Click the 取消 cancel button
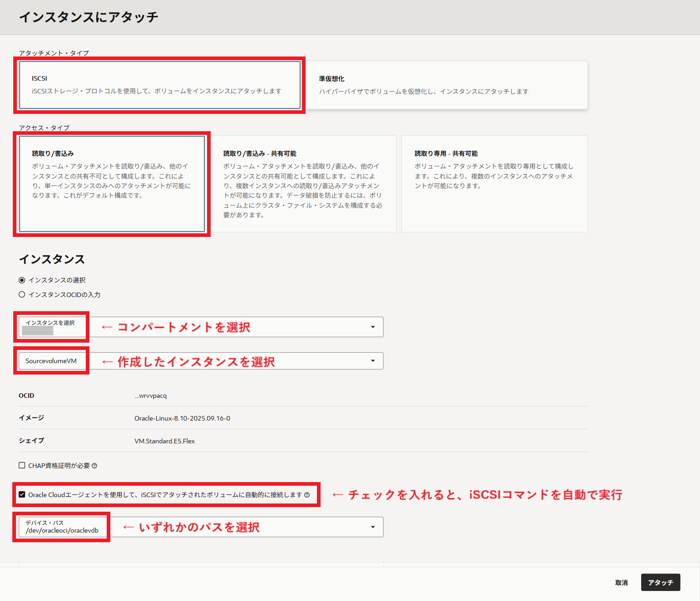The height and width of the screenshot is (601, 700). tap(621, 582)
